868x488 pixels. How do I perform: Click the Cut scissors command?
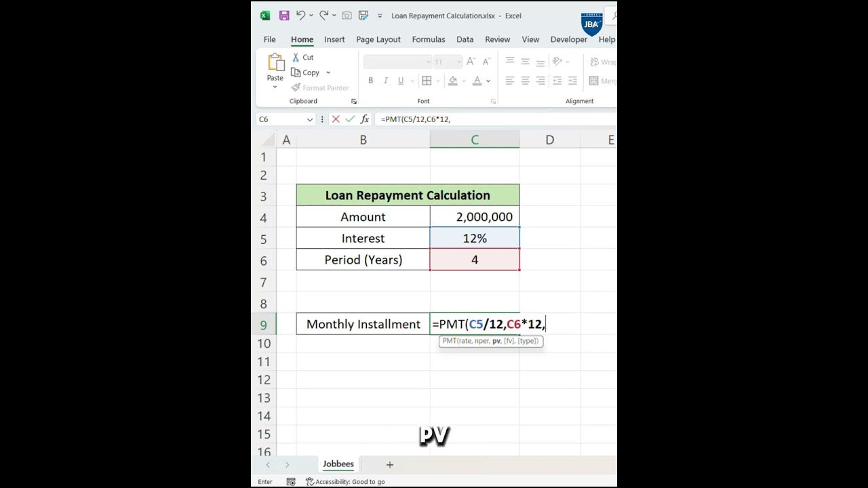coord(302,58)
